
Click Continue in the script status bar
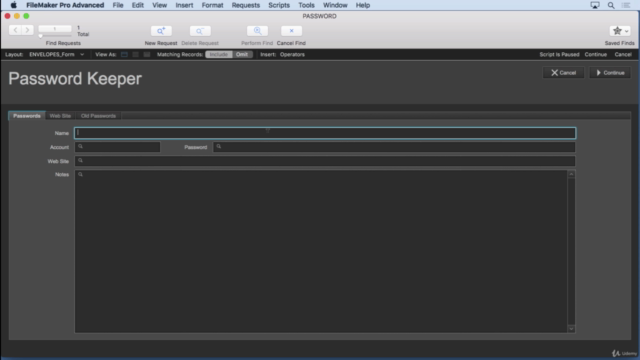point(596,55)
